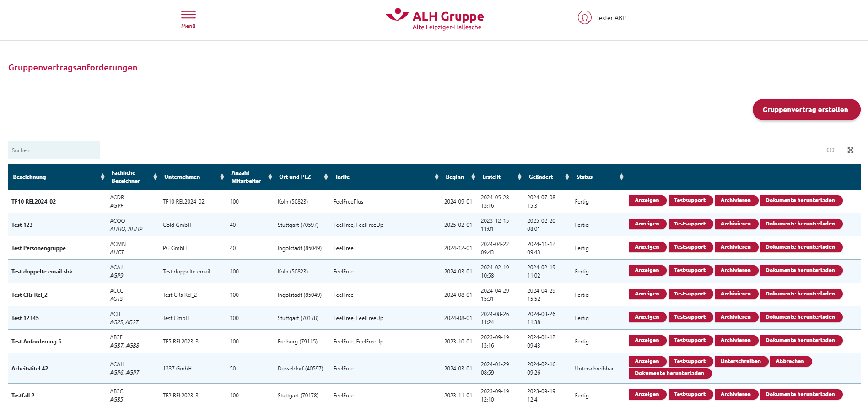868x407 pixels.
Task: Click Gruppenvertrag erstellen button
Action: pos(806,110)
